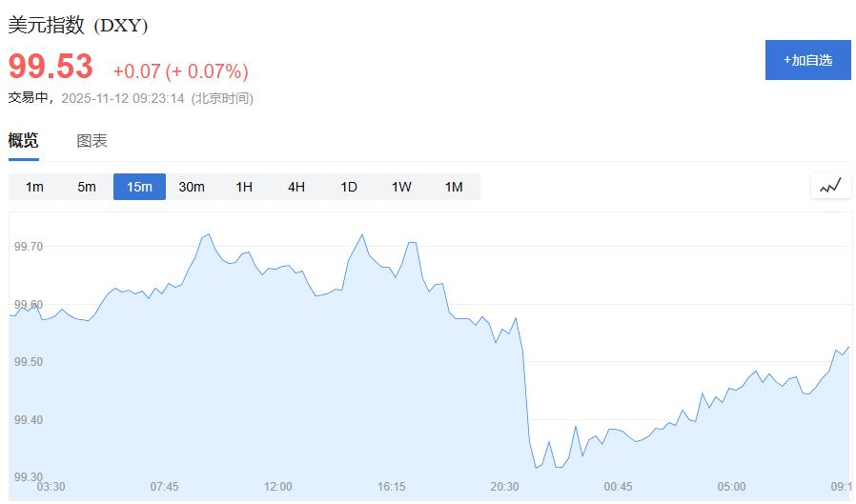Switch chart to 30m interval
The height and width of the screenshot is (504, 856).
(x=192, y=187)
